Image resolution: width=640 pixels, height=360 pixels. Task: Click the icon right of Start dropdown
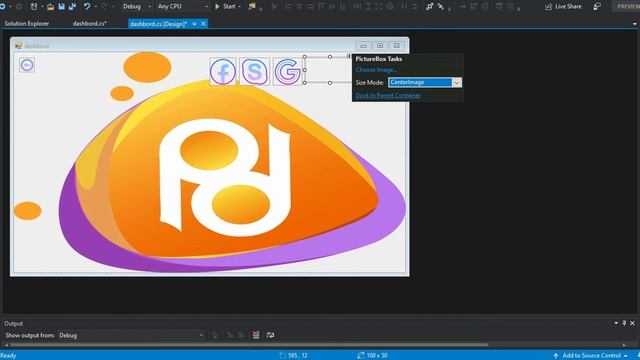click(x=252, y=7)
